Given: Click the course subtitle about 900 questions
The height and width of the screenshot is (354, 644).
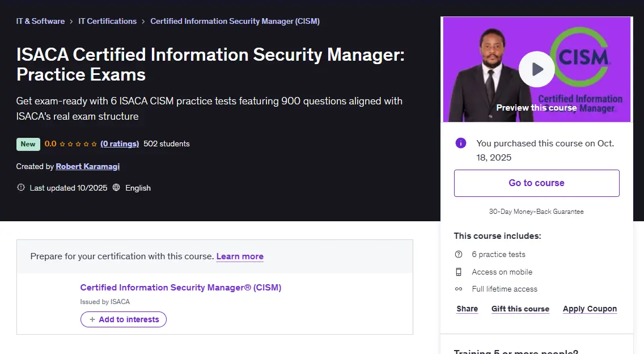Looking at the screenshot, I should [x=209, y=108].
